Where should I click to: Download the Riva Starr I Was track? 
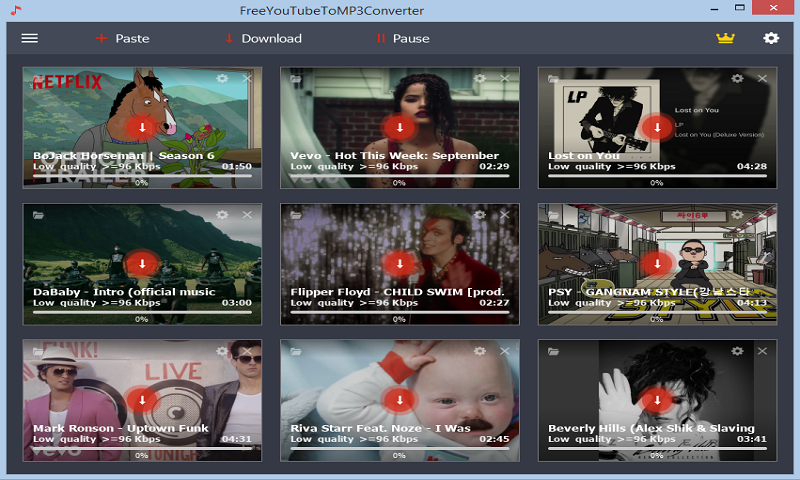(x=400, y=400)
